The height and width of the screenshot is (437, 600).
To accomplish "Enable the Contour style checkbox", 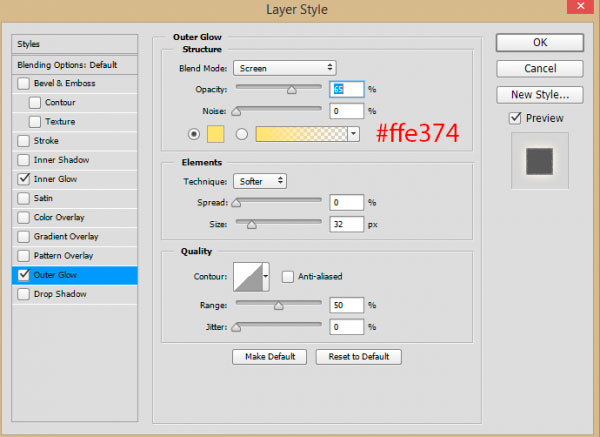I will (x=35, y=103).
